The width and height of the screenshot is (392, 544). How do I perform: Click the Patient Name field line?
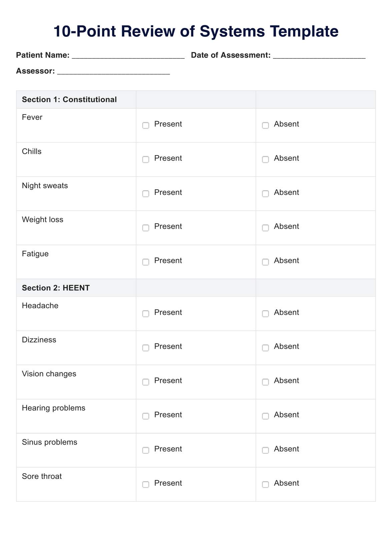pyautogui.click(x=128, y=56)
